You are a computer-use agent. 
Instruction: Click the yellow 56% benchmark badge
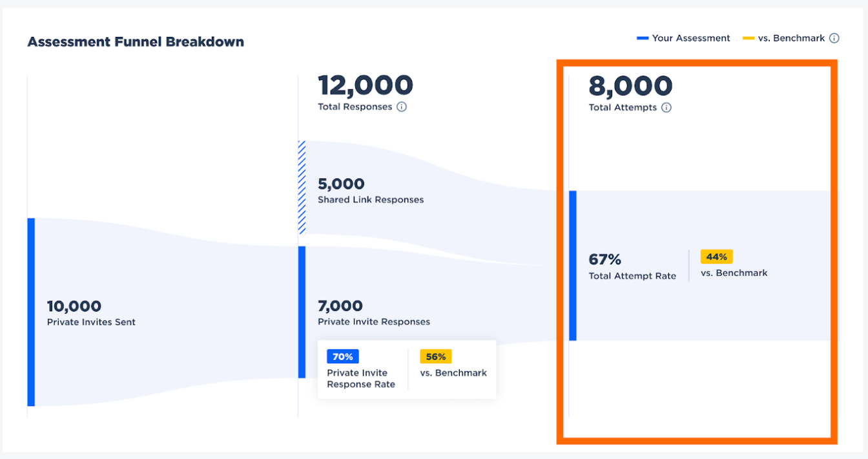436,356
